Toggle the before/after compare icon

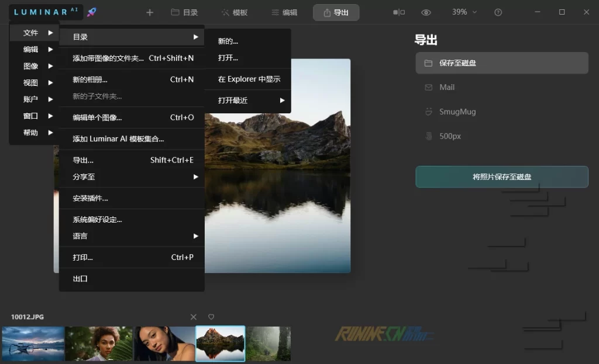pyautogui.click(x=399, y=12)
